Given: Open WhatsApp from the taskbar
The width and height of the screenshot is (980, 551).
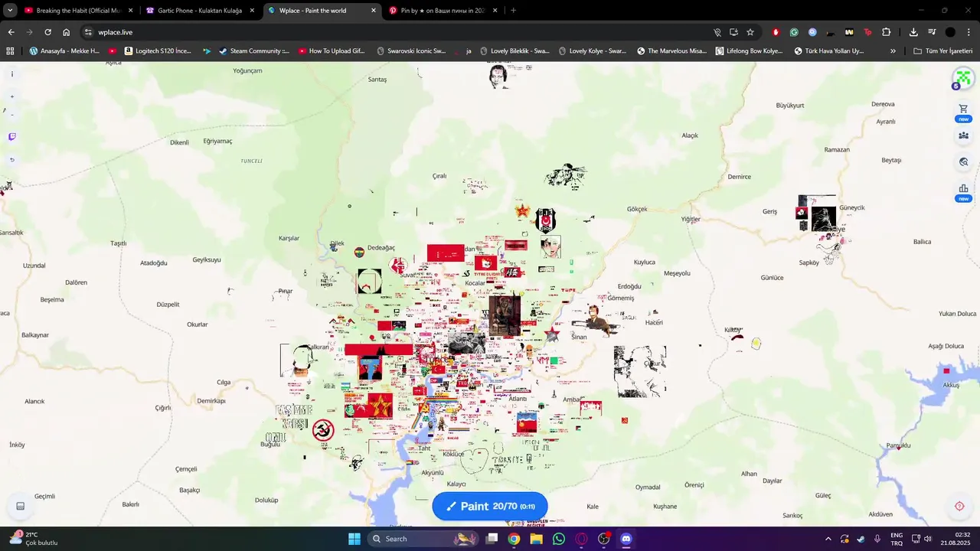Looking at the screenshot, I should coord(559,539).
